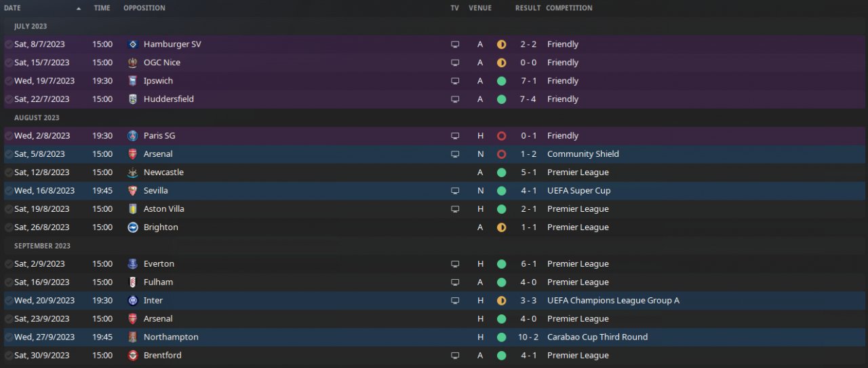The width and height of the screenshot is (868, 368).
Task: Toggle the checkmark on Hamburger SV fixture
Action: [9, 44]
